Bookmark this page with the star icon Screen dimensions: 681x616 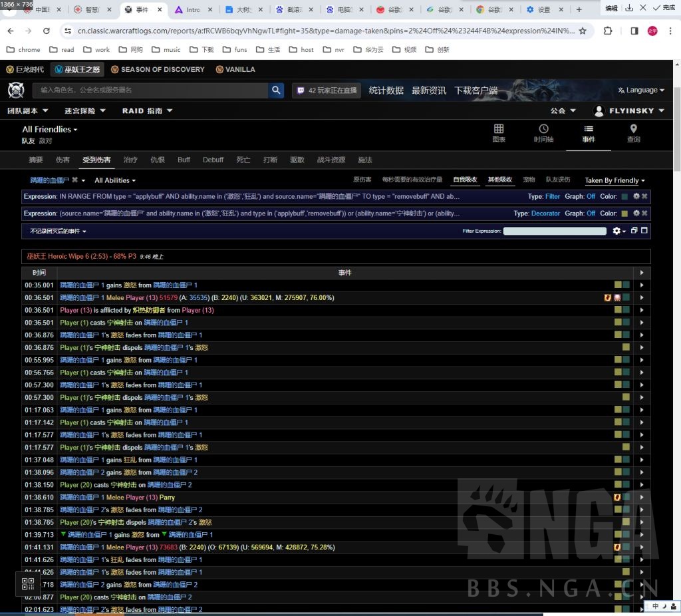tap(583, 31)
